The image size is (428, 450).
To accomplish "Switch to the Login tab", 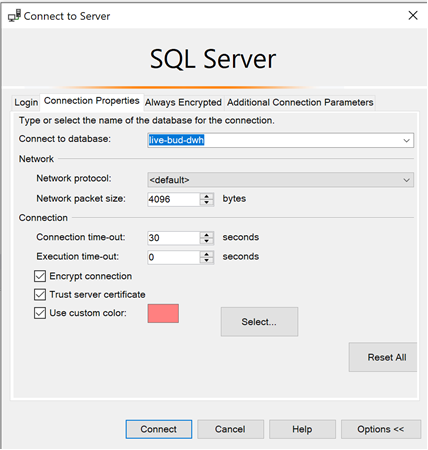I will [26, 102].
